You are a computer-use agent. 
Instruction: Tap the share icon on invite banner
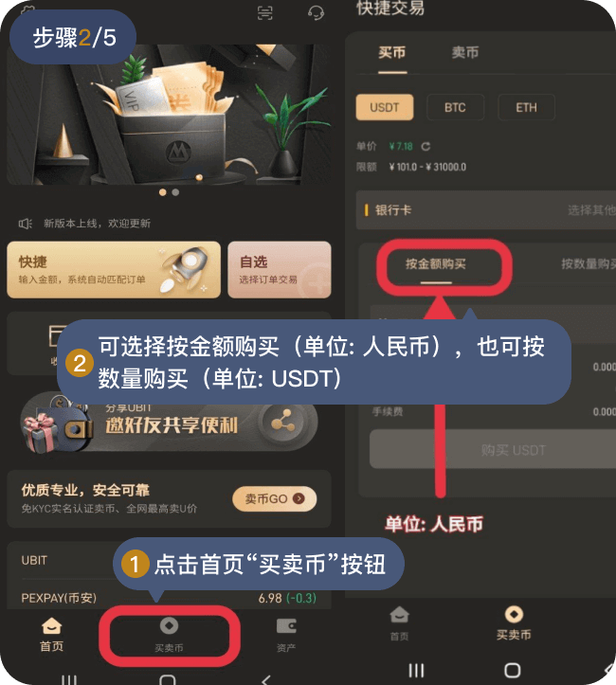pyautogui.click(x=282, y=421)
